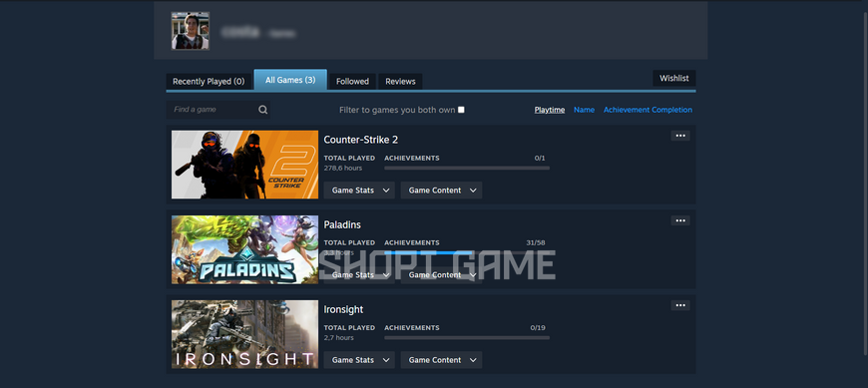Expand Counter-Strike 2 Game Stats dropdown
Screen dimensions: 868x388
click(x=359, y=191)
